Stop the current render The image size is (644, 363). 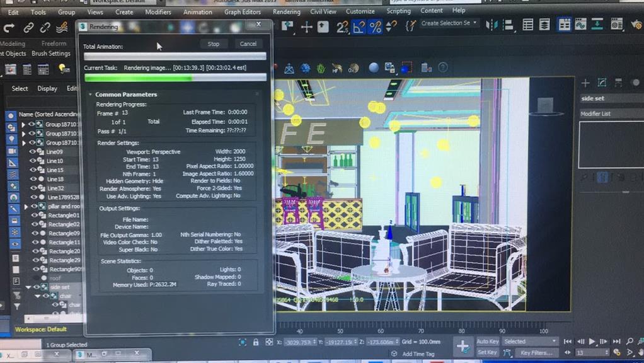[214, 44]
